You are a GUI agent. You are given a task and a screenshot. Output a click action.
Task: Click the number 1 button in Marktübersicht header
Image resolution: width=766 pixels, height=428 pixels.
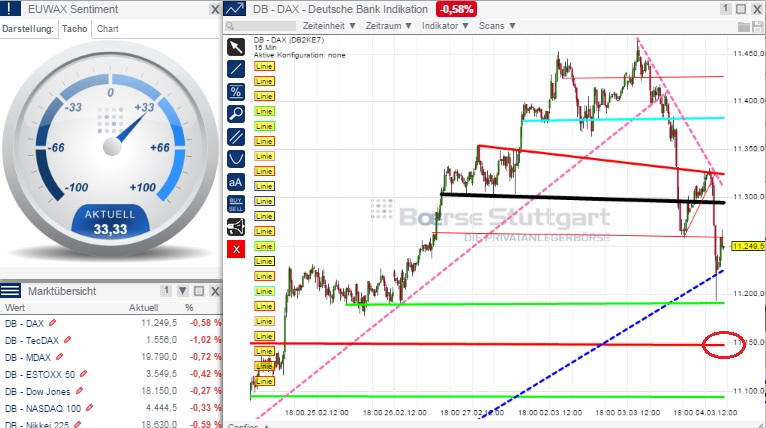[x=166, y=291]
